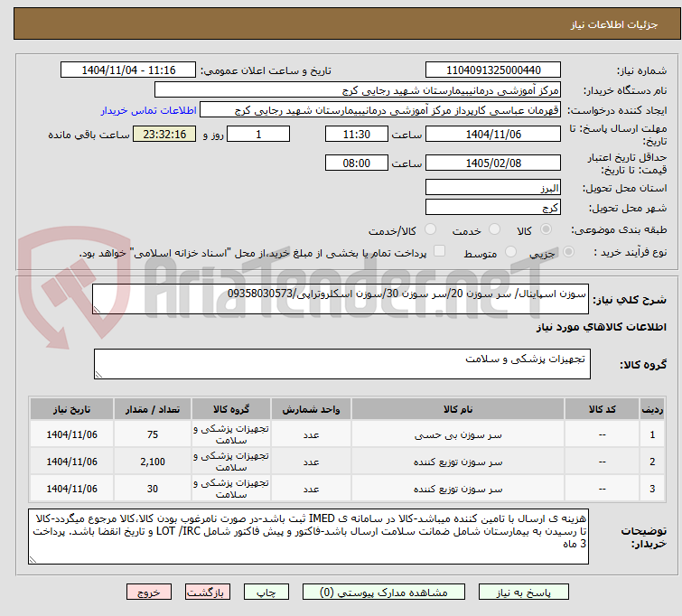This screenshot has height=616, width=682.
Task: Click the remaining days field showing 1
Action: 258,134
